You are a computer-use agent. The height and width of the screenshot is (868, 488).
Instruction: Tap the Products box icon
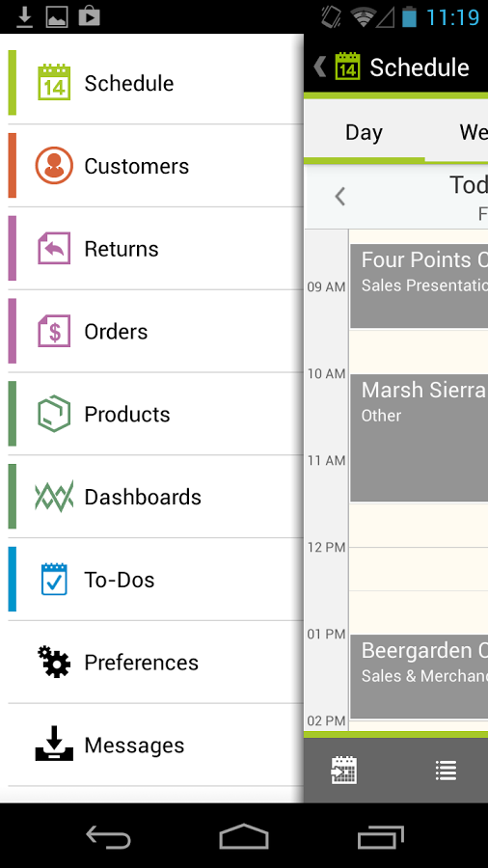(x=54, y=414)
